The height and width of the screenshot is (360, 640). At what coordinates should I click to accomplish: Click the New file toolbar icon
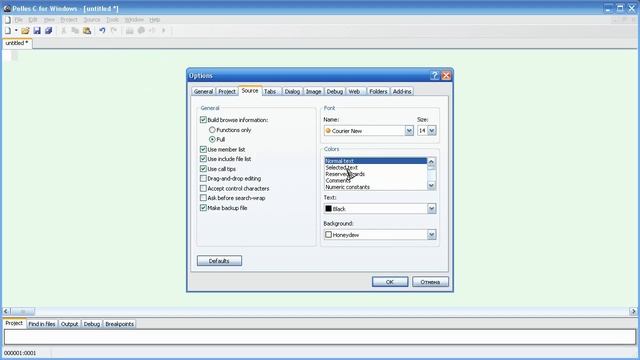(8, 31)
